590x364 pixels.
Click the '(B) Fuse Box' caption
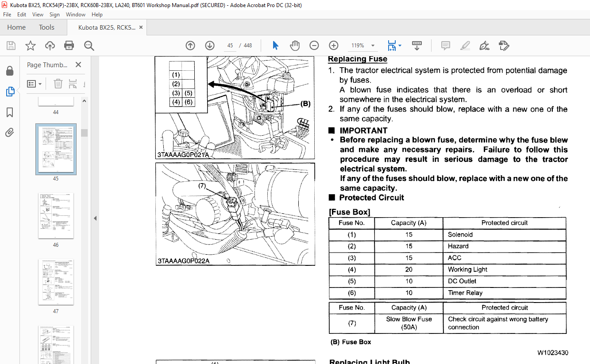(351, 342)
